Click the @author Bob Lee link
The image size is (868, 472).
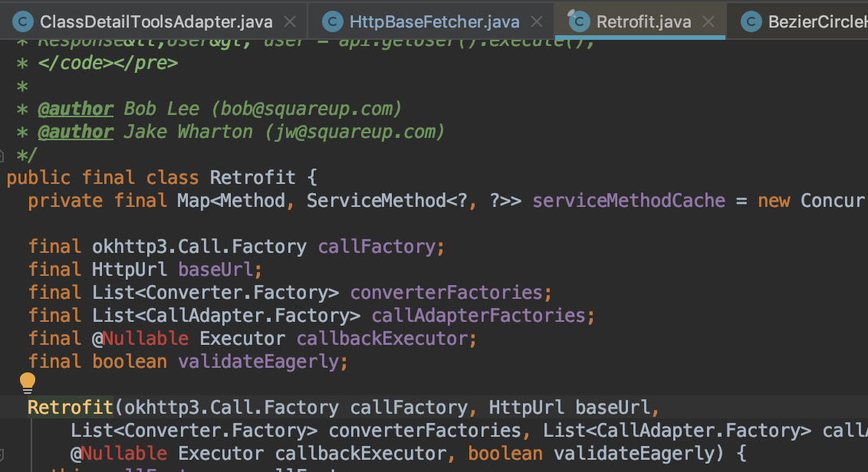pyautogui.click(x=75, y=108)
